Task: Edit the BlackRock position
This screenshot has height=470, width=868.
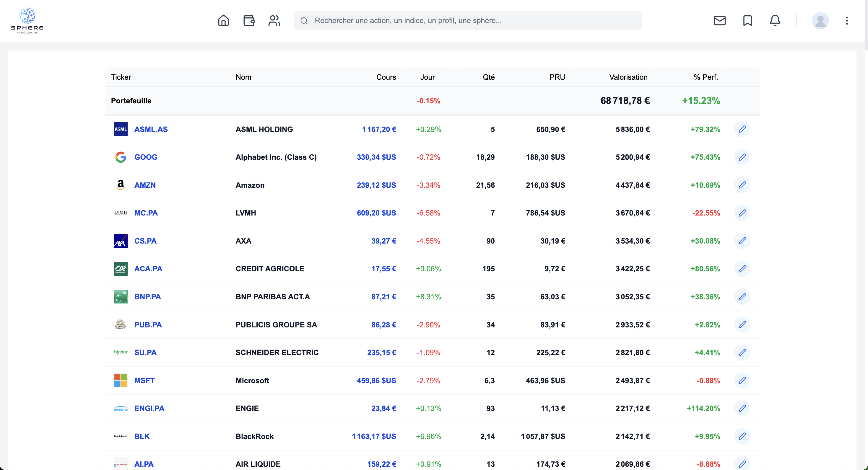Action: pos(742,436)
